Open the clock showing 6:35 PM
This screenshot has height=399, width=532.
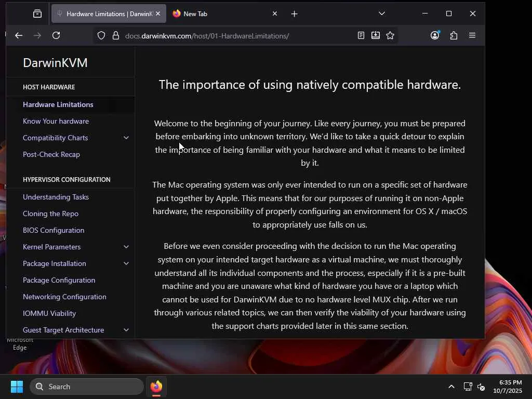(508, 387)
